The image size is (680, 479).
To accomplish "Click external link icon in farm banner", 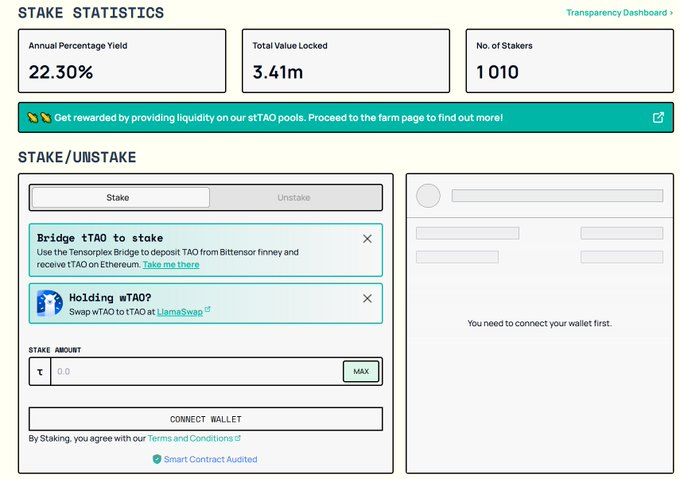I will click(658, 117).
